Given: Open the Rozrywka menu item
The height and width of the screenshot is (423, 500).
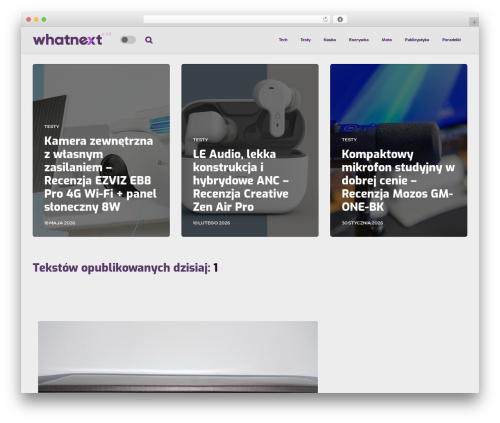Looking at the screenshot, I should click(x=359, y=40).
